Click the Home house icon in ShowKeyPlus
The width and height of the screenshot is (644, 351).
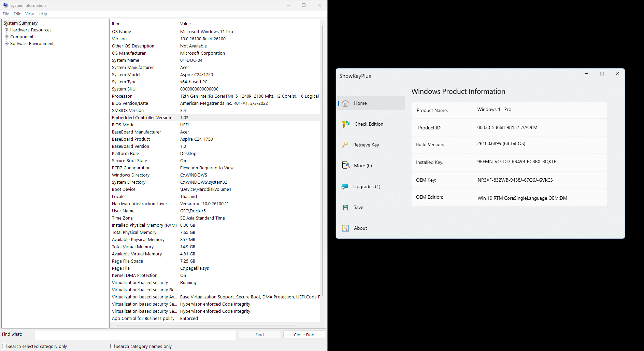pyautogui.click(x=345, y=103)
